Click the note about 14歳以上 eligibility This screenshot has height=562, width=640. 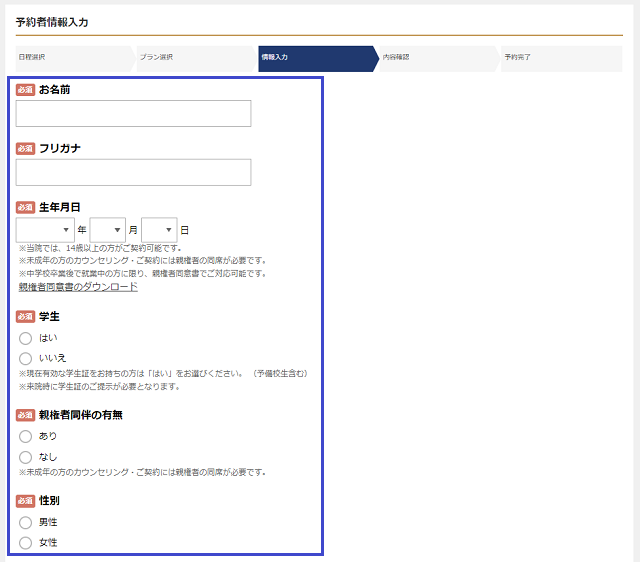click(x=100, y=248)
